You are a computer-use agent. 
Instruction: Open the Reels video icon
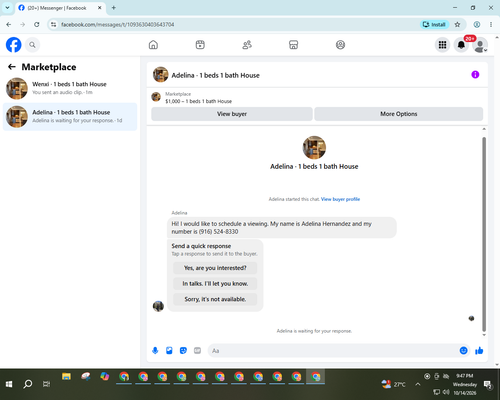pos(200,45)
